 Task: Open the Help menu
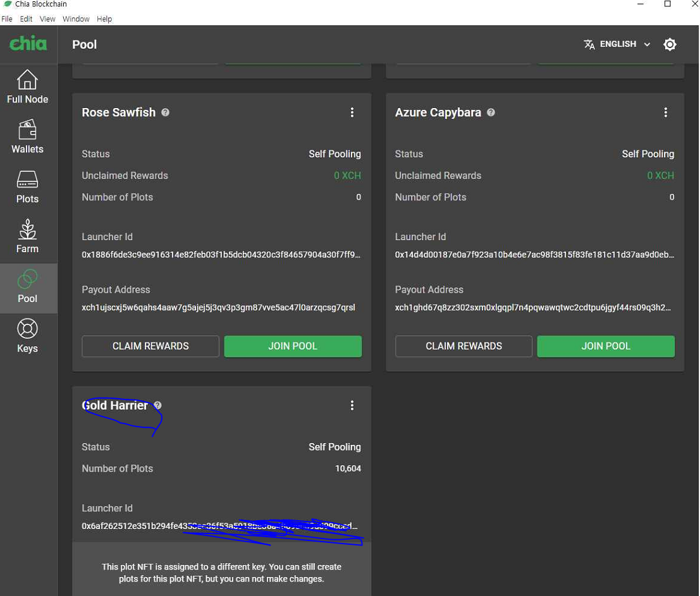click(104, 19)
